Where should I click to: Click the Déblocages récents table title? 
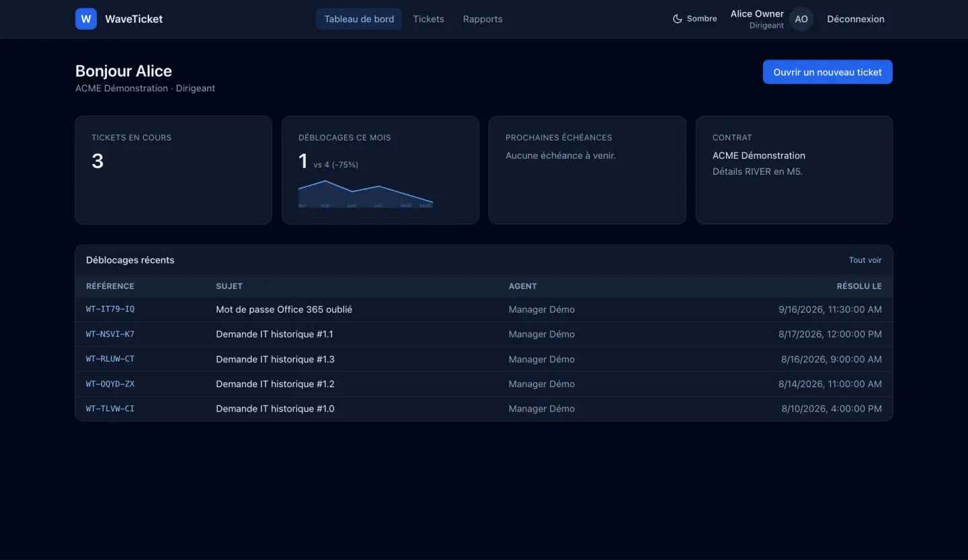[x=130, y=260]
